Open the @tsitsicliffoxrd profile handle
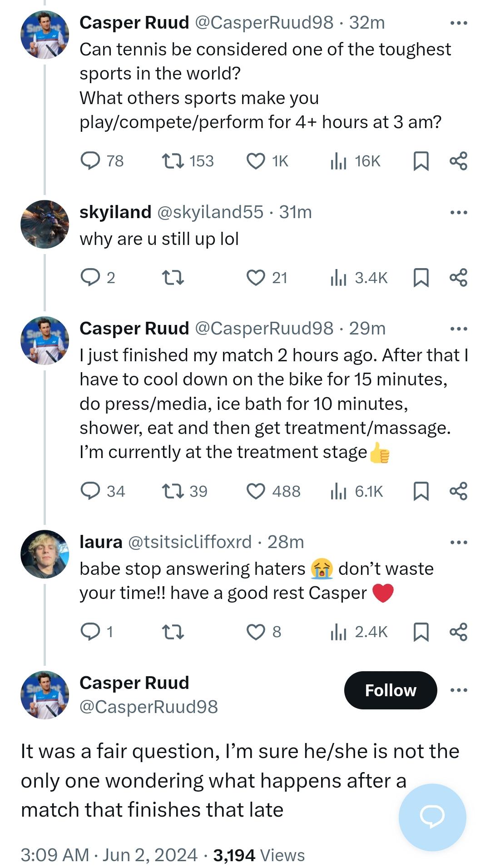This screenshot has width=490, height=868. click(x=190, y=542)
